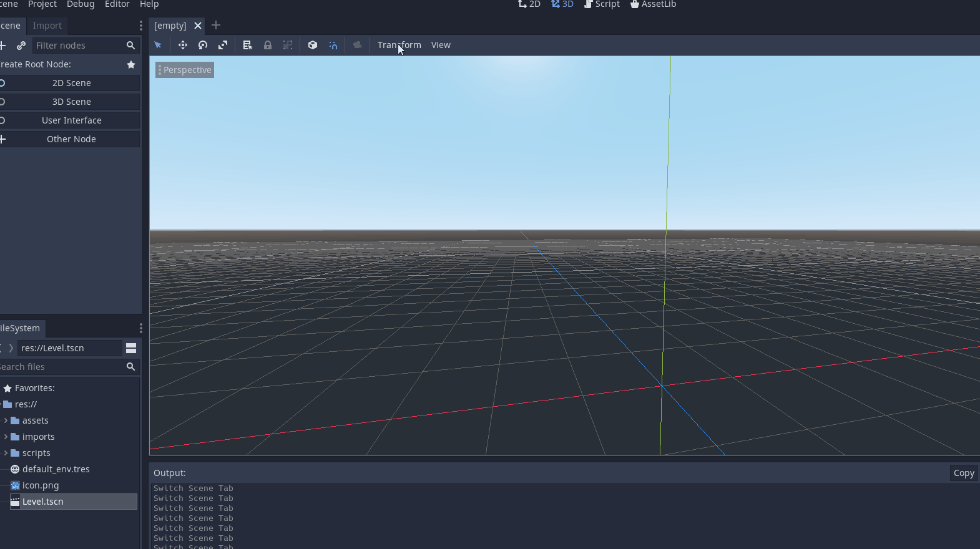This screenshot has height=549, width=980.
Task: Click the Filter nodes search field
Action: click(x=78, y=46)
